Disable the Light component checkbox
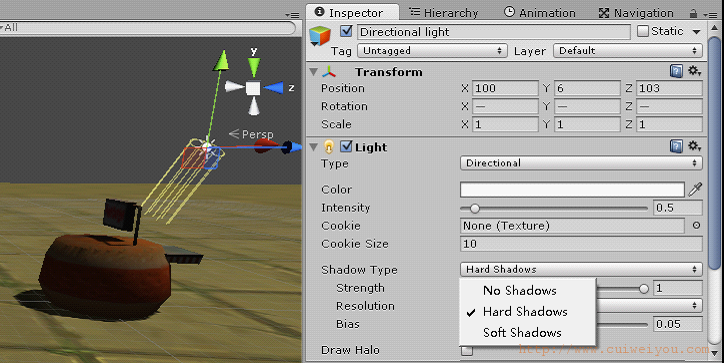 [x=346, y=146]
